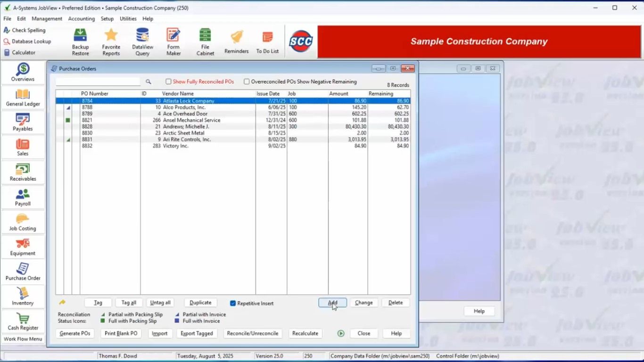Open Job Costing module

[x=23, y=222]
